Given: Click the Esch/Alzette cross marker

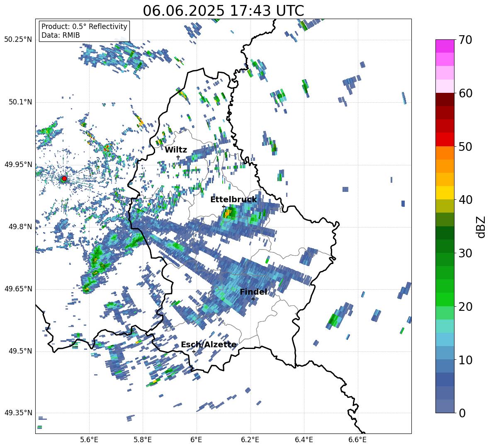Looking at the screenshot, I should click(x=194, y=351).
